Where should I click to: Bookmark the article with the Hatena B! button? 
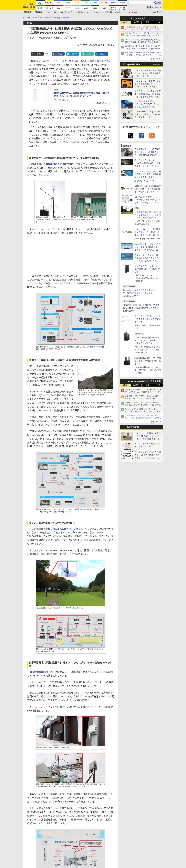click(x=73, y=54)
